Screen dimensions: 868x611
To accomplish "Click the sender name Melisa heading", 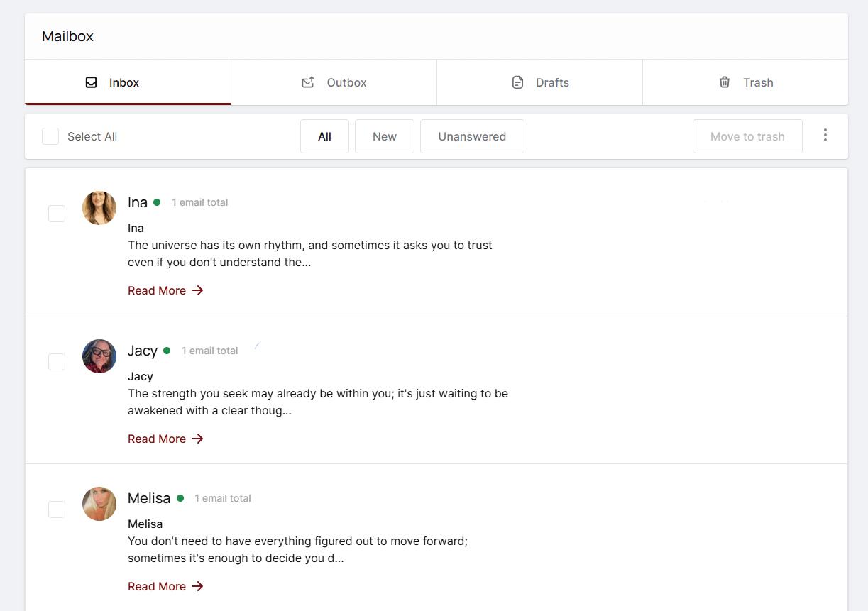I will [x=149, y=498].
